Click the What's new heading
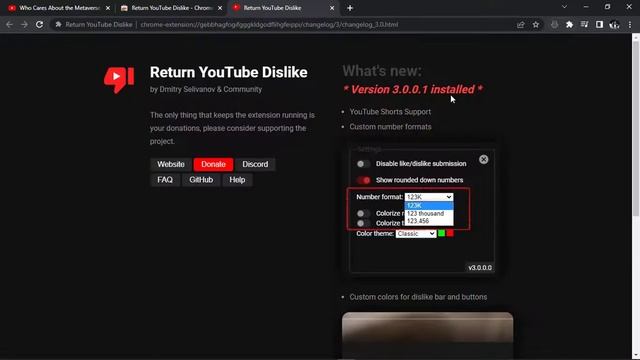 (x=382, y=71)
